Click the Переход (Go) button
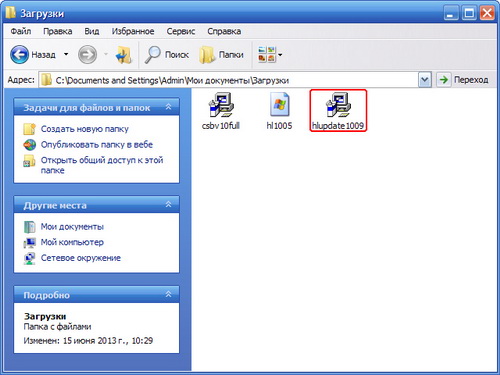This screenshot has width=500, height=375. (463, 80)
